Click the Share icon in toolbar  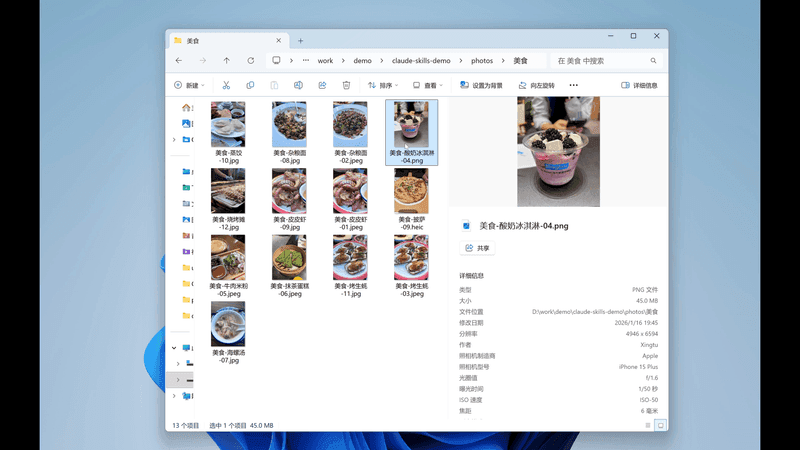tap(322, 86)
